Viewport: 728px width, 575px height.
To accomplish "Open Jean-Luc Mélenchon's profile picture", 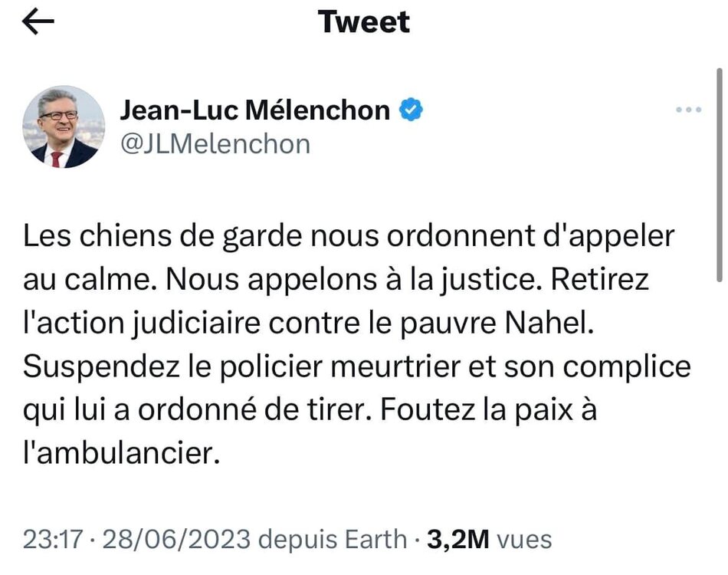I will pyautogui.click(x=64, y=127).
